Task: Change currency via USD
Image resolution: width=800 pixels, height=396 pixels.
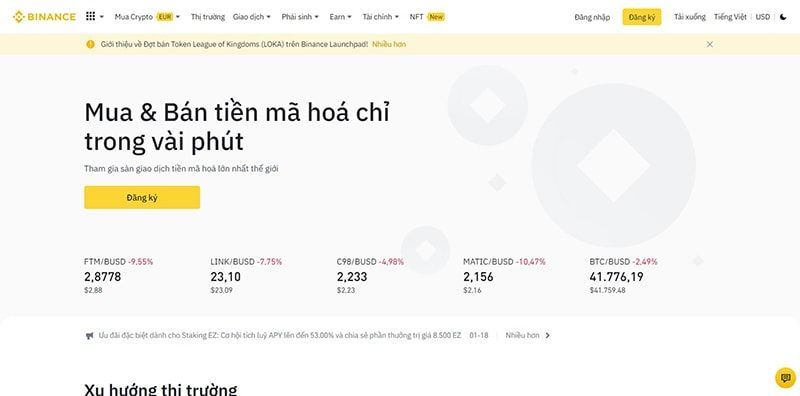Action: 763,17
